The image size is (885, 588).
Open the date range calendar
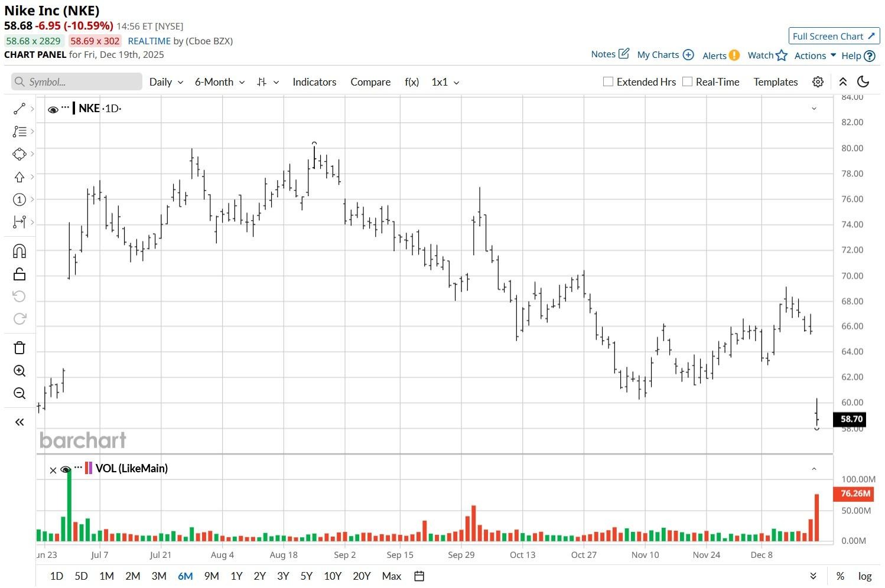click(x=419, y=576)
